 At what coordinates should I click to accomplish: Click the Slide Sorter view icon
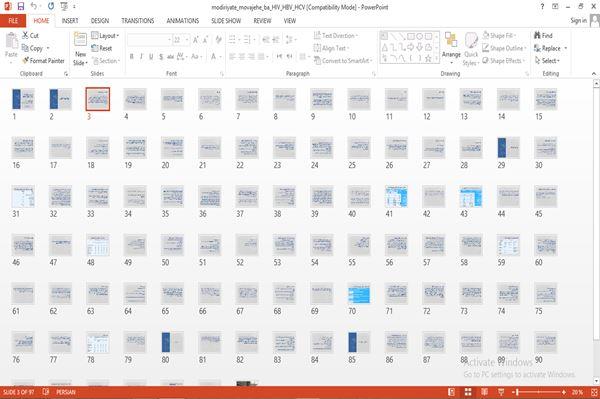point(468,392)
